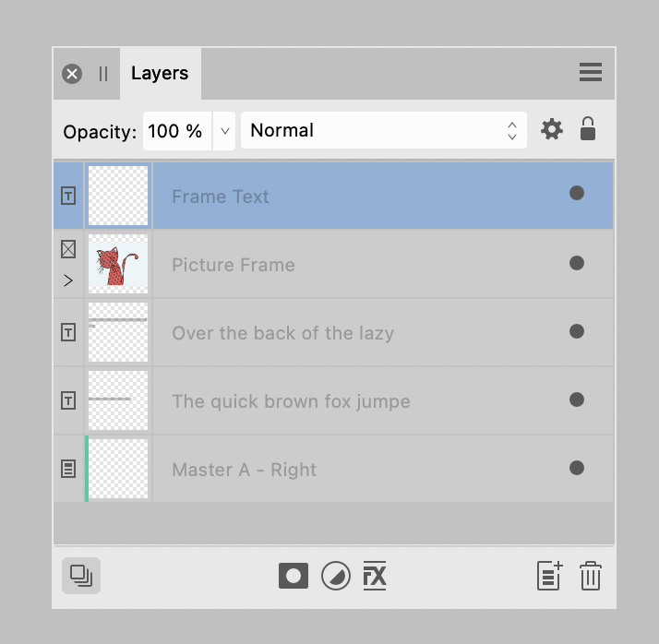Screen dimensions: 659x644
Task: Toggle the layer lock padlock icon
Action: (x=588, y=128)
